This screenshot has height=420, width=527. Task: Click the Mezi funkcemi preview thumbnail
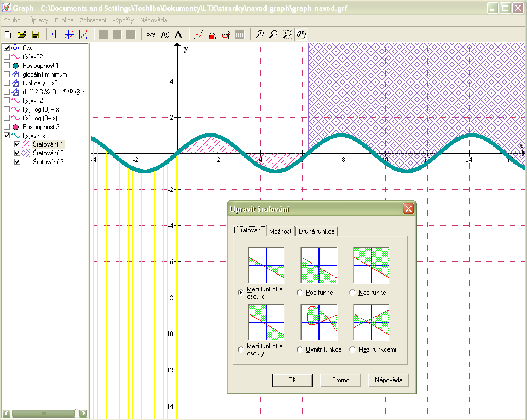[372, 322]
